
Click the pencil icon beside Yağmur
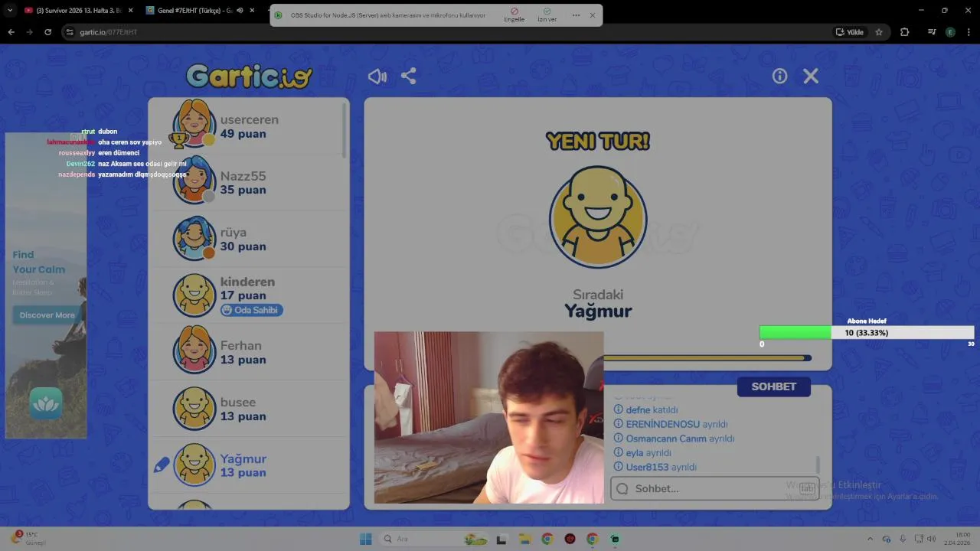point(162,465)
